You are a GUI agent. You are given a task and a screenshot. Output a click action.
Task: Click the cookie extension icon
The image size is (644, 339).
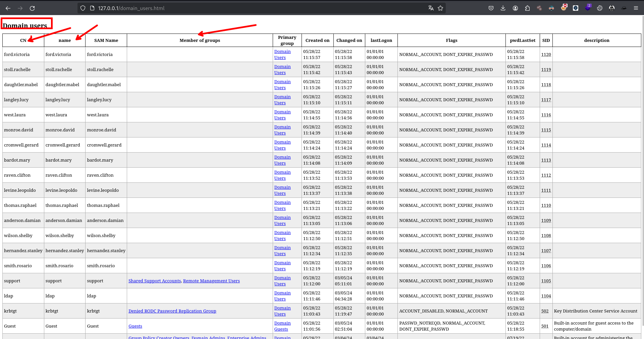coord(600,8)
